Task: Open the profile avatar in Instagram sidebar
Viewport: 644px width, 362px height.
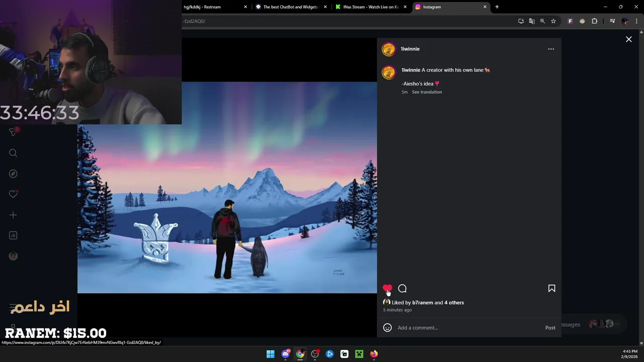Action: pos(13,256)
